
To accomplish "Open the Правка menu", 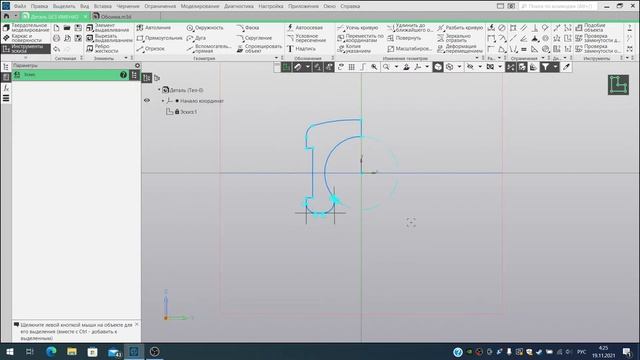I will click(39, 6).
